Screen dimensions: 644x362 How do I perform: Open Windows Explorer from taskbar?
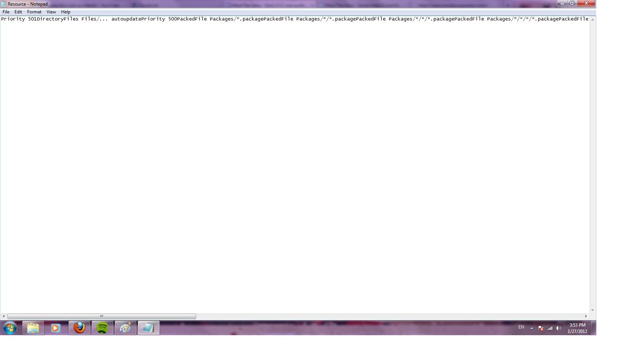click(x=33, y=328)
